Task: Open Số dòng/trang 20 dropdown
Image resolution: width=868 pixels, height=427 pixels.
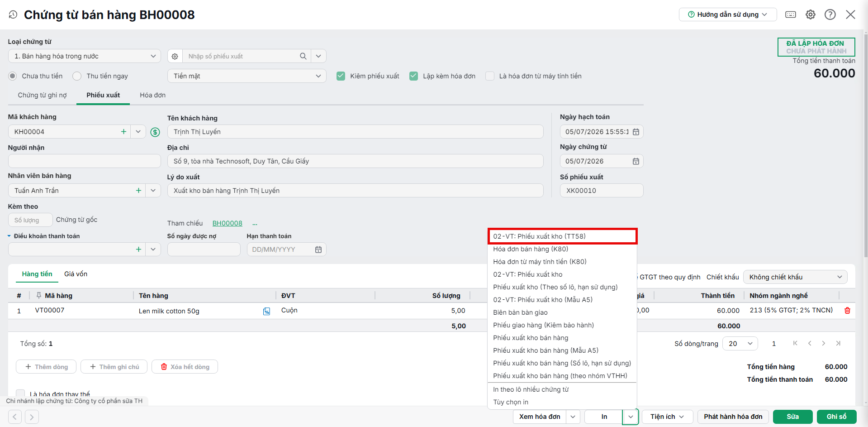Action: (740, 344)
